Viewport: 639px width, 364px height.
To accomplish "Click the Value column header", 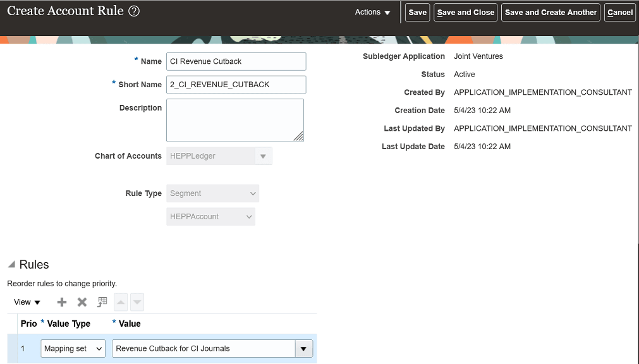I will pyautogui.click(x=130, y=324).
